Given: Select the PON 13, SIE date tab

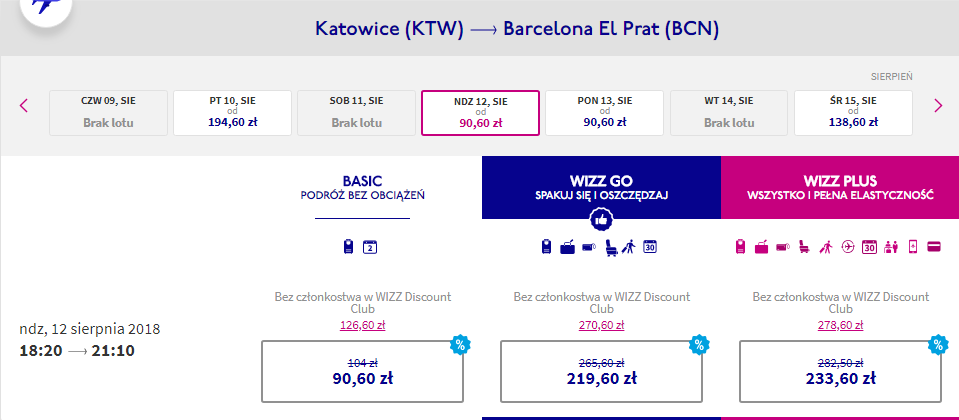Looking at the screenshot, I should coord(605,113).
